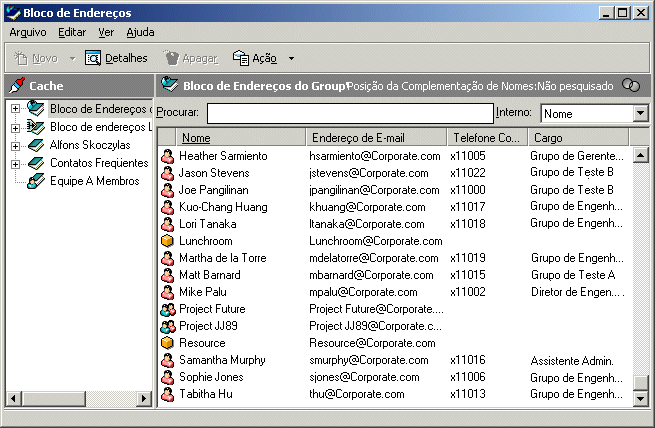Image resolution: width=655 pixels, height=428 pixels.
Task: Click in the Procurar search field
Action: 350,113
